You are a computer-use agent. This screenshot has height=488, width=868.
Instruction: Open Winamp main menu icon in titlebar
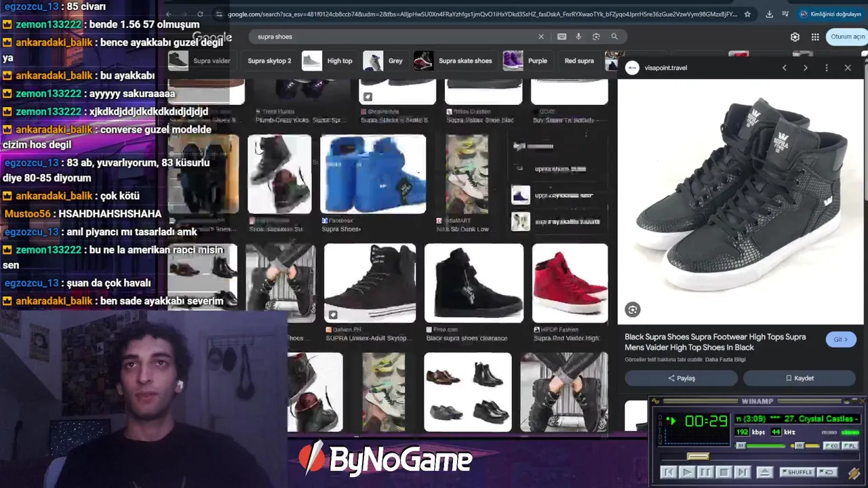(656, 402)
